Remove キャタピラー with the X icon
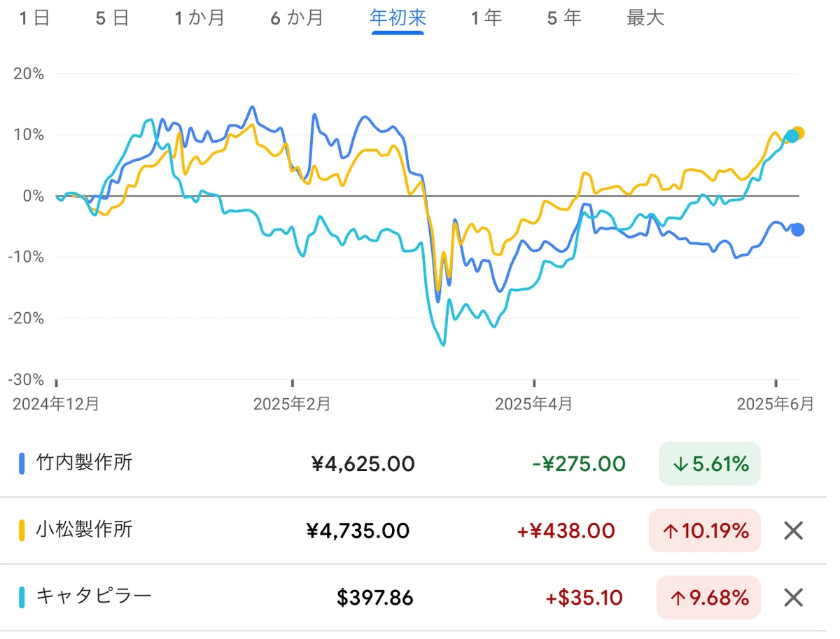Viewport: 840px width, 639px height. 793,598
